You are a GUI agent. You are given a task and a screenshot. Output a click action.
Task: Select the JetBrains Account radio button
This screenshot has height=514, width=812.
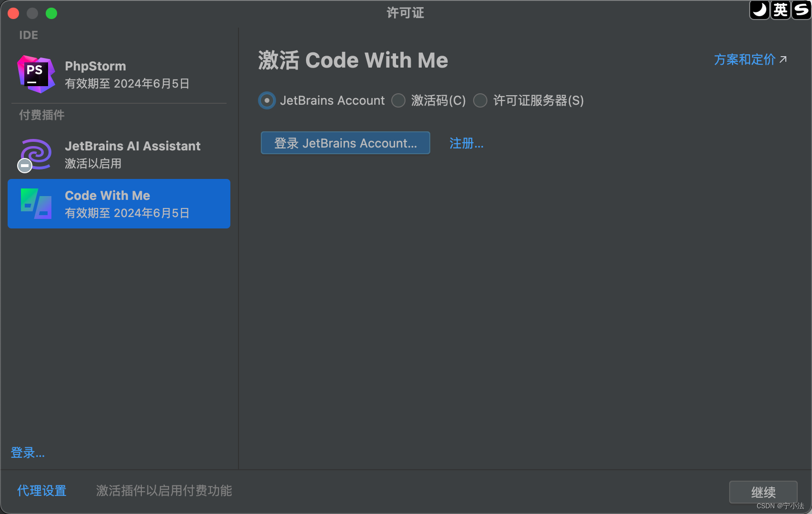click(x=267, y=100)
